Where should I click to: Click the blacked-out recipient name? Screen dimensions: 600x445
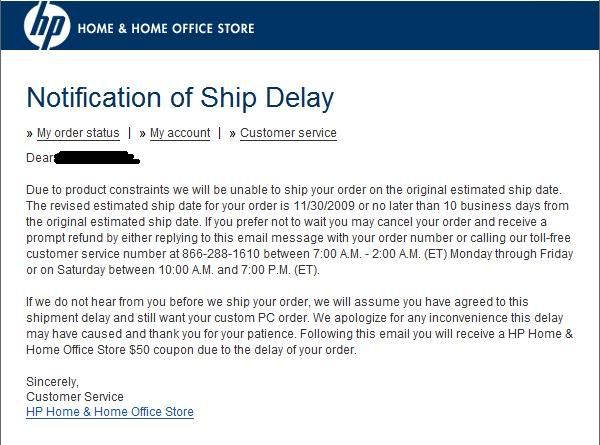pos(96,158)
